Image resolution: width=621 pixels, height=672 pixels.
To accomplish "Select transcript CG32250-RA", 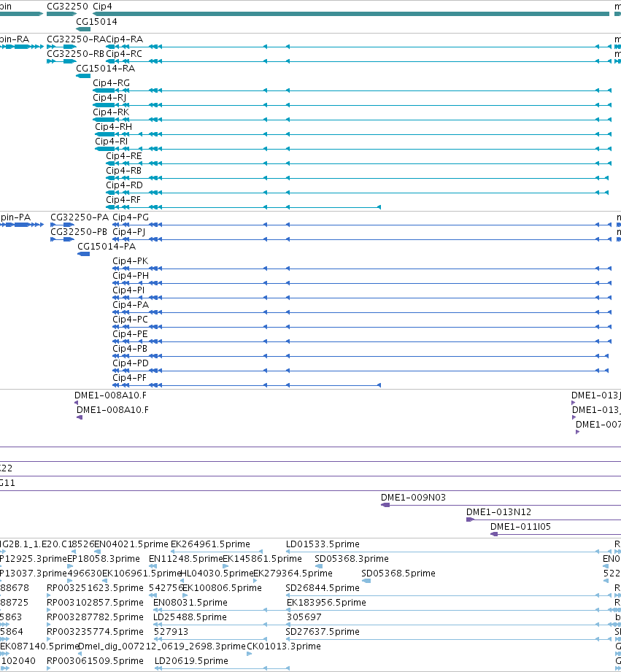I will [76, 39].
